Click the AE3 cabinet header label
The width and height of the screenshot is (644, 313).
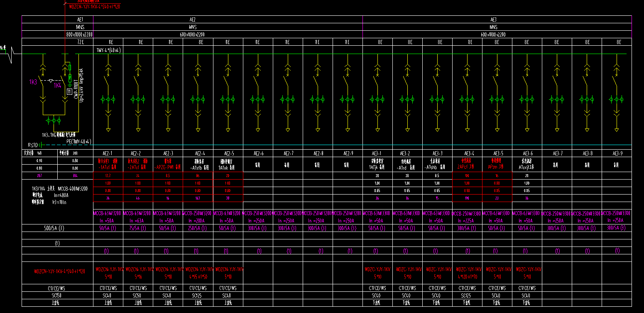tap(493, 20)
